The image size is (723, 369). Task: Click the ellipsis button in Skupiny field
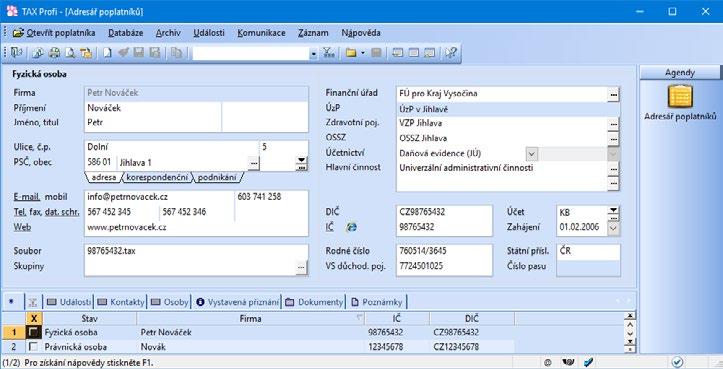[x=301, y=267]
